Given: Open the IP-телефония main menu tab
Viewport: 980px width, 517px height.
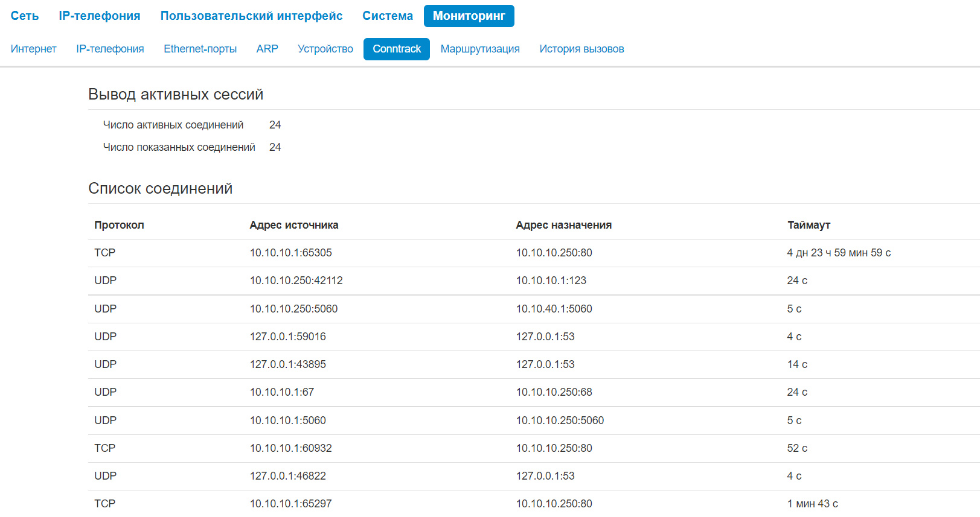Looking at the screenshot, I should pos(100,16).
